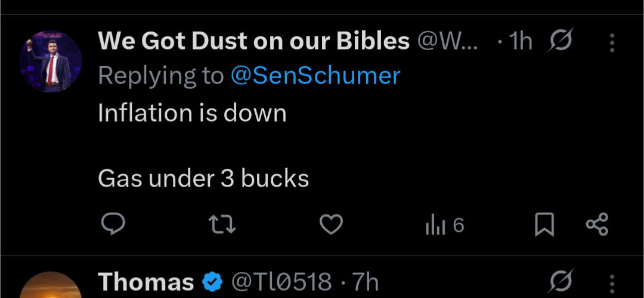Viewport: 644px width, 298px height.
Task: Click the avatar of man in red tie
Action: click(x=51, y=61)
